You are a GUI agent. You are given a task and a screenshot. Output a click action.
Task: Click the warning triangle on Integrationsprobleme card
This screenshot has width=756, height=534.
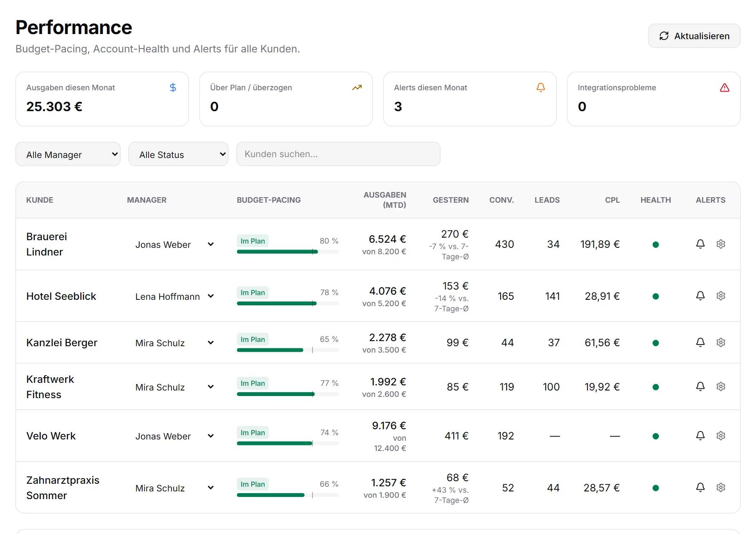(x=724, y=87)
